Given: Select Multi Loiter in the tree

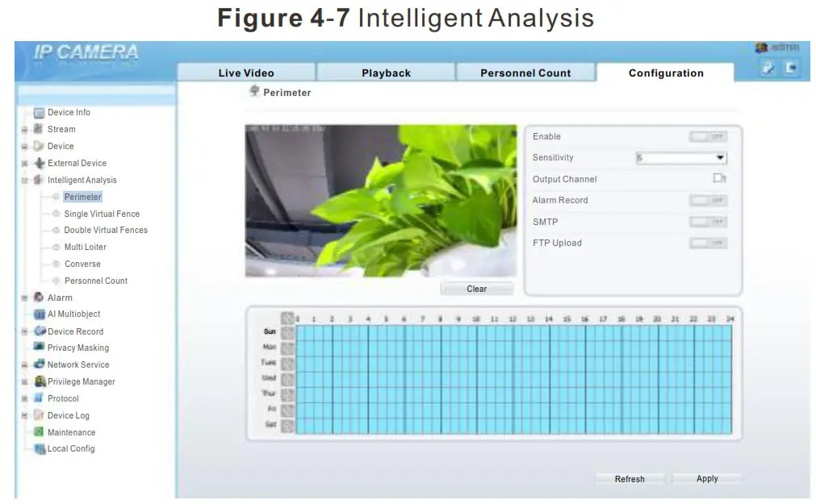Looking at the screenshot, I should [x=86, y=247].
